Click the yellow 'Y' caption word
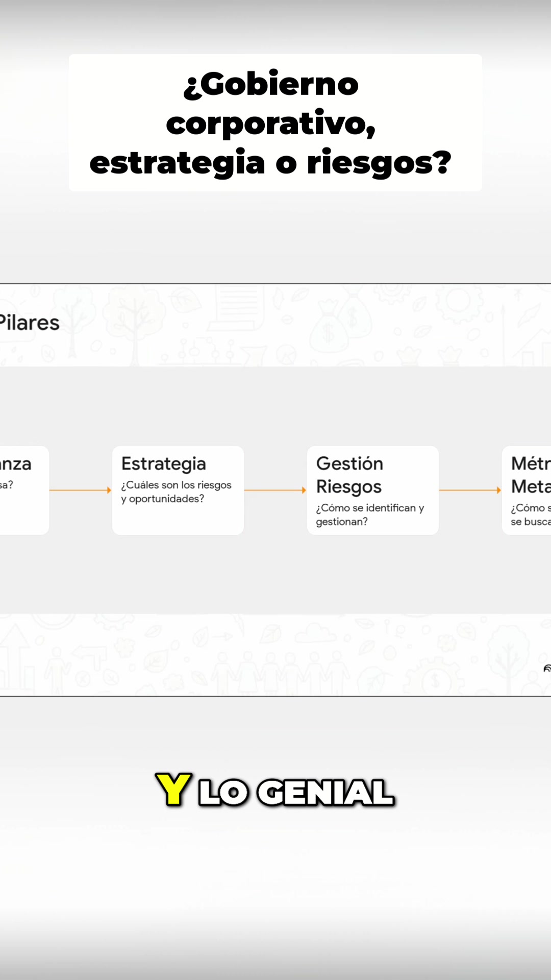 [x=173, y=790]
